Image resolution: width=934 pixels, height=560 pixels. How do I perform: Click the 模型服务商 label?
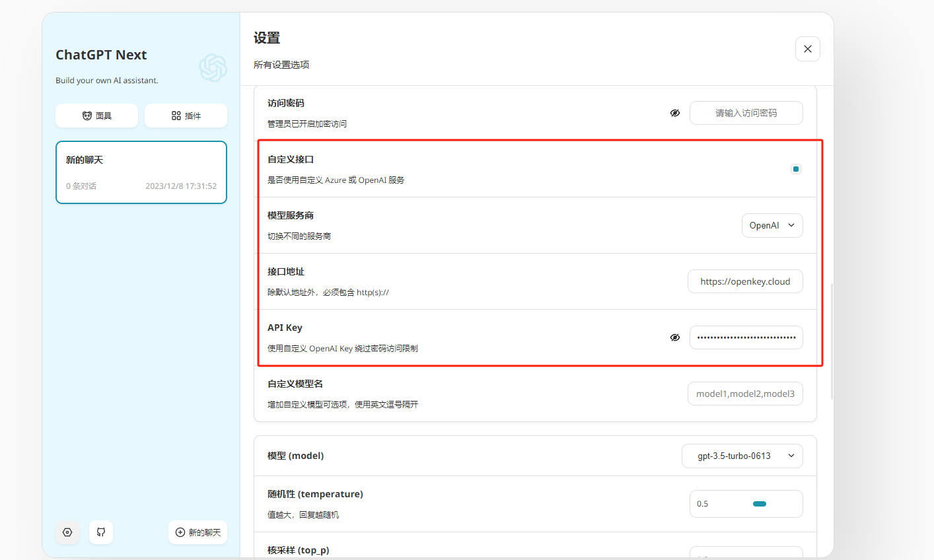(291, 215)
